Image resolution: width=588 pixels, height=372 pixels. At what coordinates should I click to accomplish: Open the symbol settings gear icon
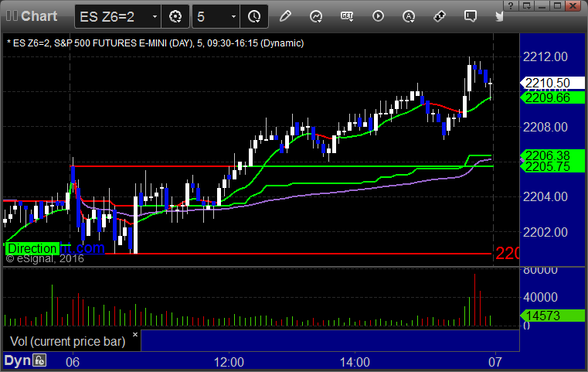(175, 16)
